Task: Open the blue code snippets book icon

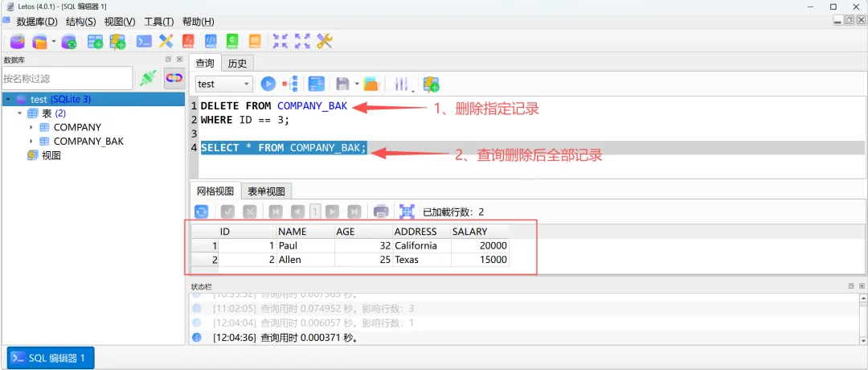Action: pos(211,41)
